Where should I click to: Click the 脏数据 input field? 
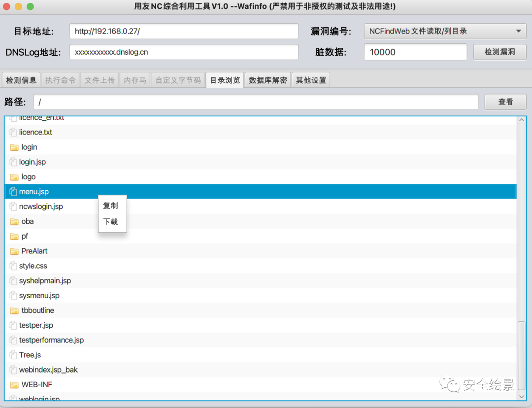coord(415,52)
